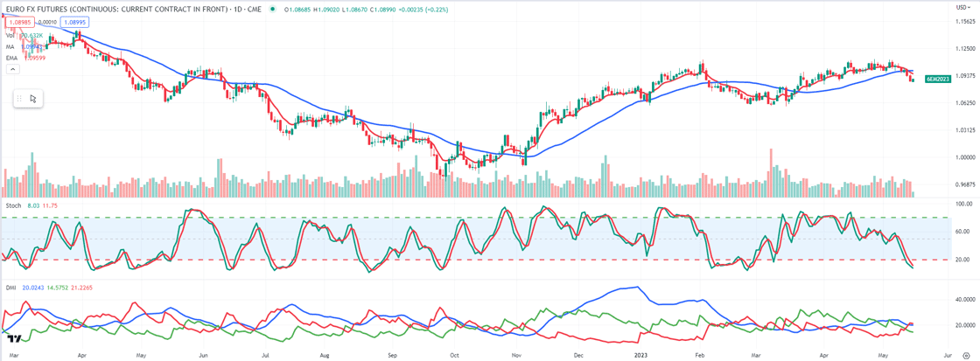
Task: Click the 1.03125 price scale label
Action: click(965, 130)
